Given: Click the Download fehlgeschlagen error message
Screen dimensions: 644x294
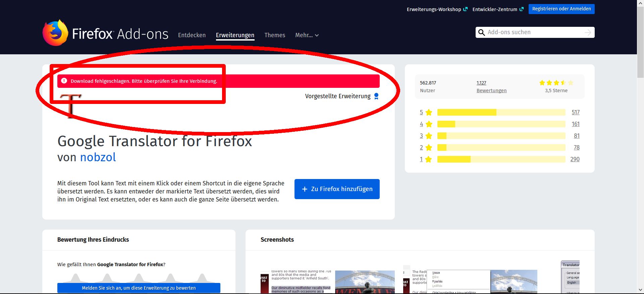Looking at the screenshot, I should tap(144, 81).
